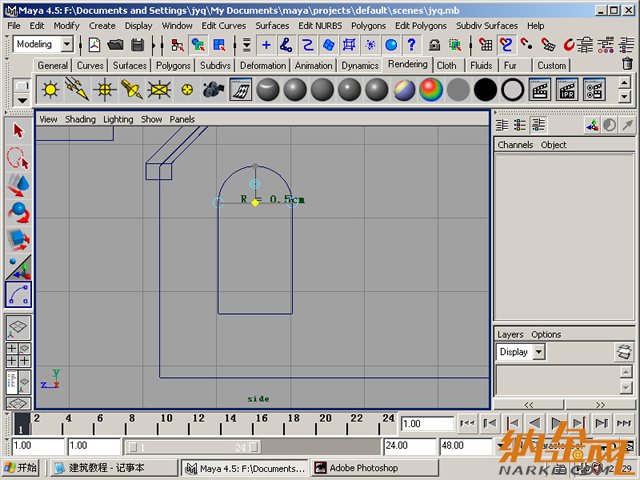Select the arrow Select tool
This screenshot has width=640, height=480.
pyautogui.click(x=18, y=131)
